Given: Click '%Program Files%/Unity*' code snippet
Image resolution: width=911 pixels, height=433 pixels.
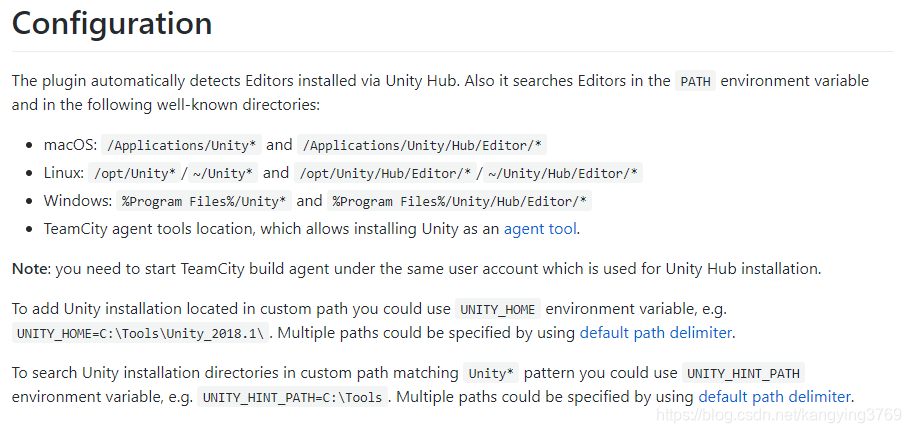Looking at the screenshot, I should pyautogui.click(x=204, y=202).
